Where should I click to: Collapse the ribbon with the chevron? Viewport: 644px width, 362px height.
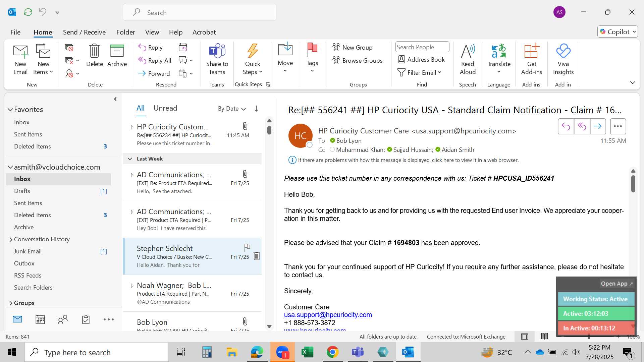[x=633, y=82]
